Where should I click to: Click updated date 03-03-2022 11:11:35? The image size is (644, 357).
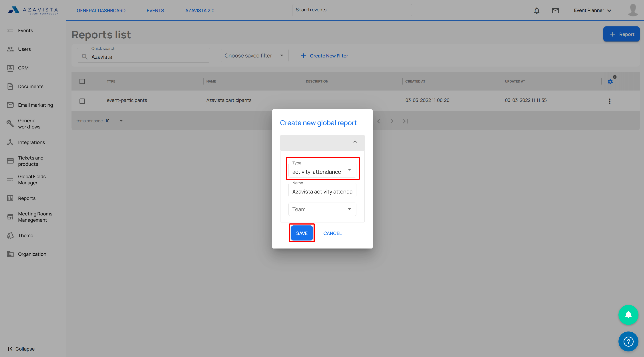click(525, 100)
